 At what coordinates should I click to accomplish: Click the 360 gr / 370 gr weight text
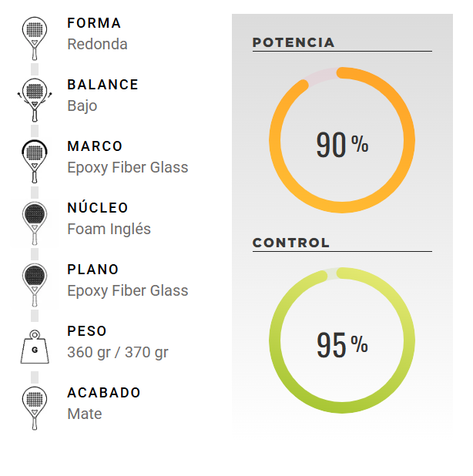tap(118, 352)
